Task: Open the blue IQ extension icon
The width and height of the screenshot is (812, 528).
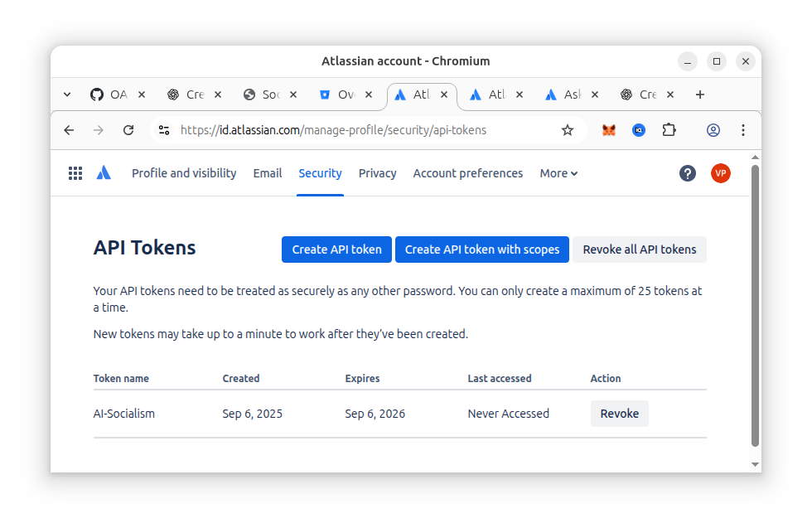Action: [639, 130]
